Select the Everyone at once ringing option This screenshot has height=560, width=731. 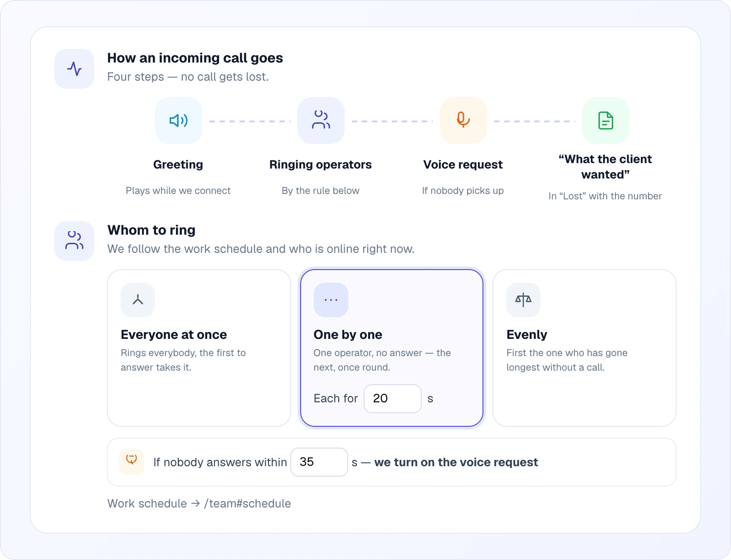tap(199, 348)
